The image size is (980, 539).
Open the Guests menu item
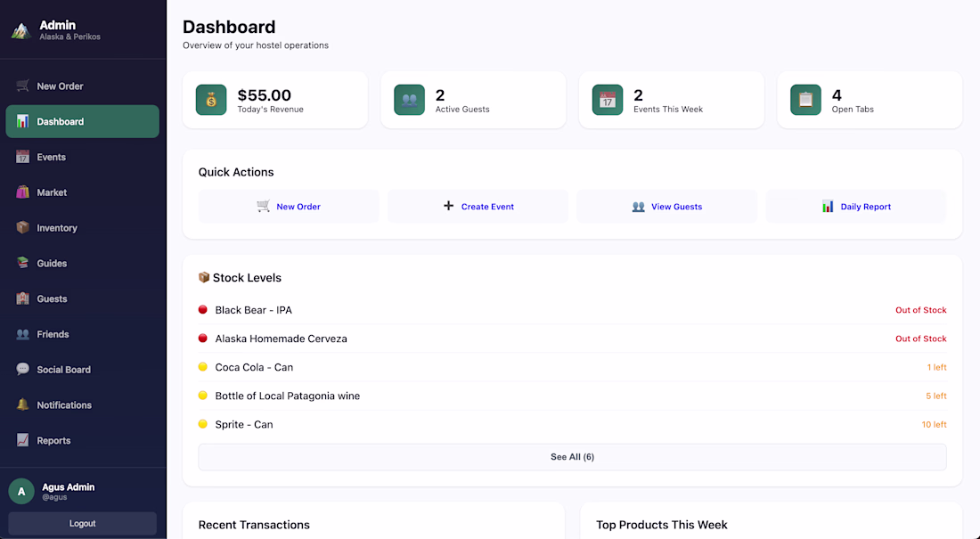coord(52,299)
